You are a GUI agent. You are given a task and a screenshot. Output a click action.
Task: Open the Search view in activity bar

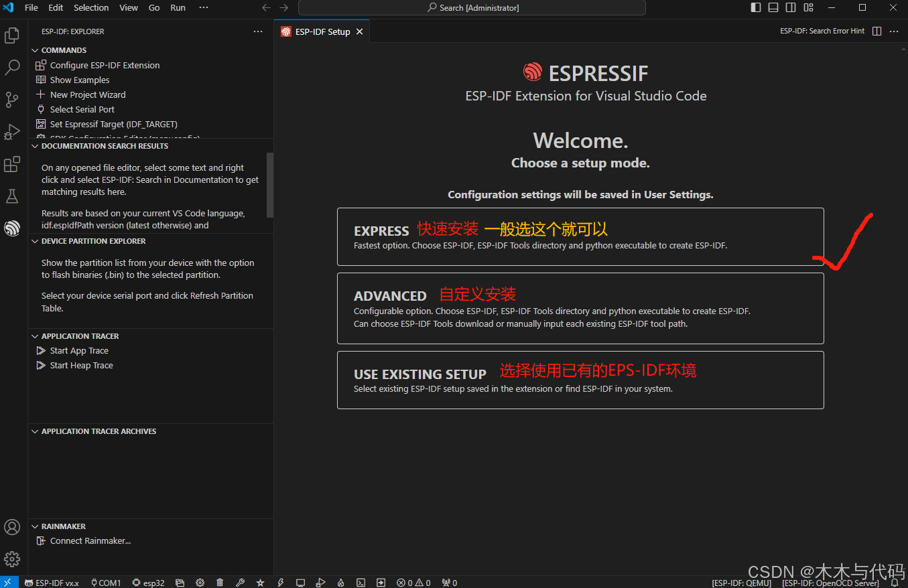(x=12, y=68)
